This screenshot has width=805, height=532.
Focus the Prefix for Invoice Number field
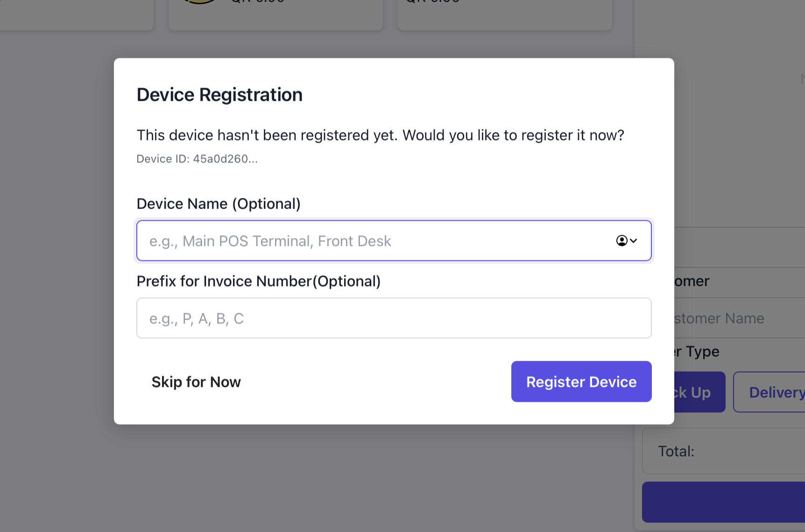[x=394, y=318]
